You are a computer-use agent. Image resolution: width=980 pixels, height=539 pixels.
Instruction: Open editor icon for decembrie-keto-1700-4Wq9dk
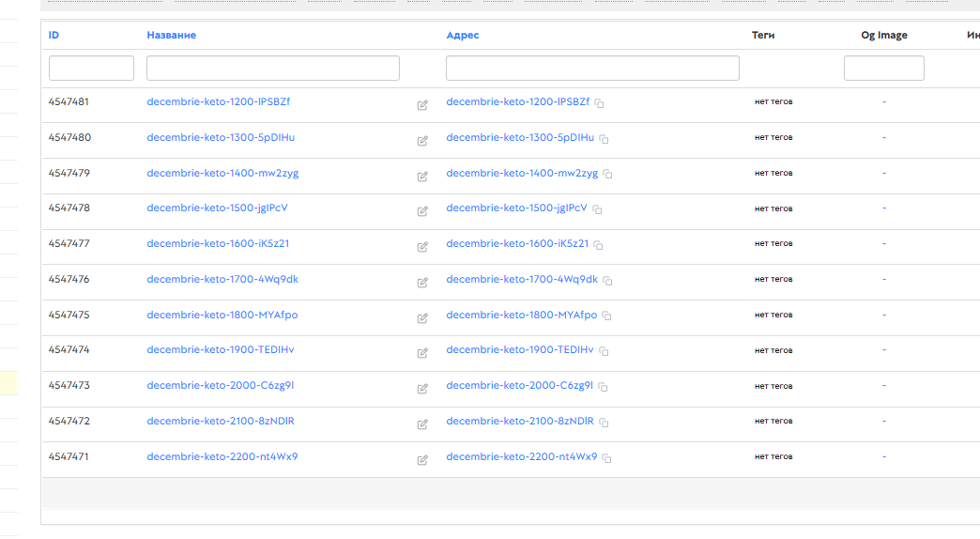pos(422,283)
